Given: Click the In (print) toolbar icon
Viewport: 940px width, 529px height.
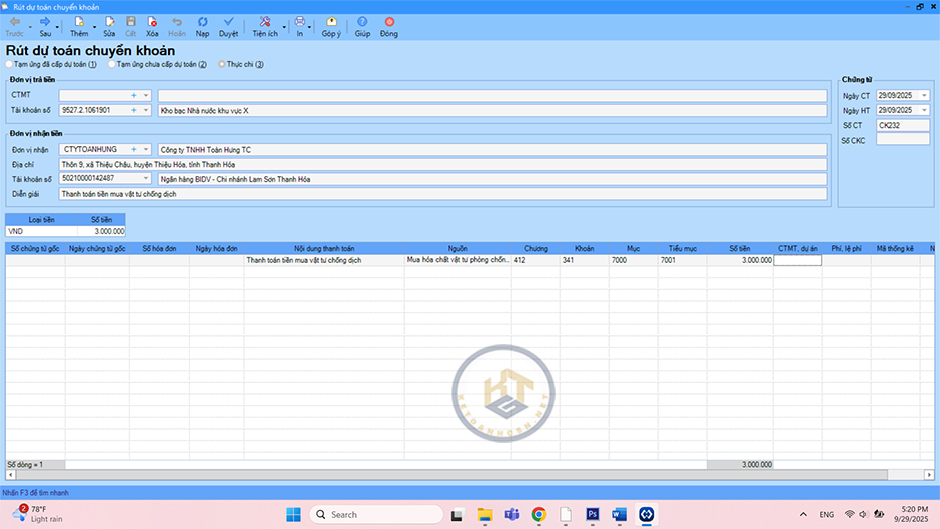Looking at the screenshot, I should (299, 21).
